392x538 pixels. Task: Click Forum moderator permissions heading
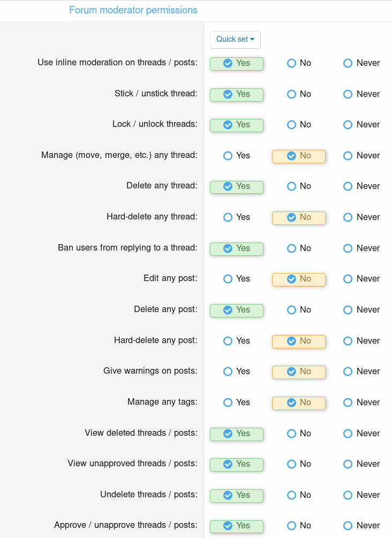point(133,10)
